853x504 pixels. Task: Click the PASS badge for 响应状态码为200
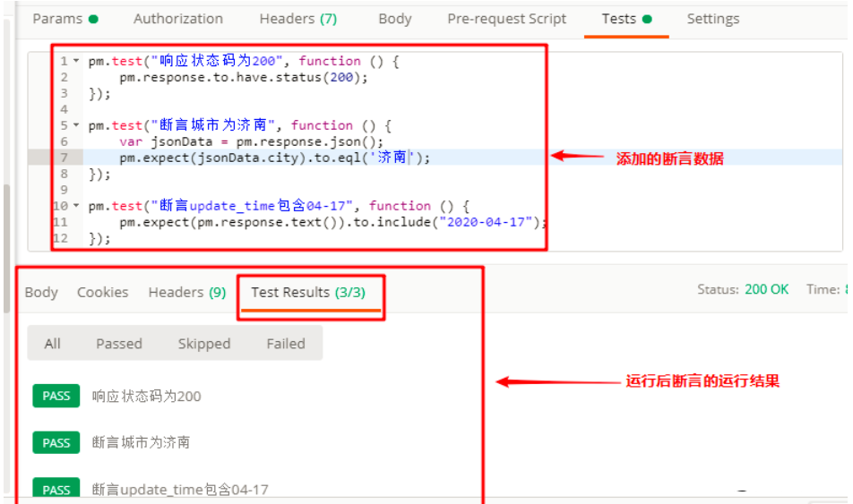click(56, 396)
